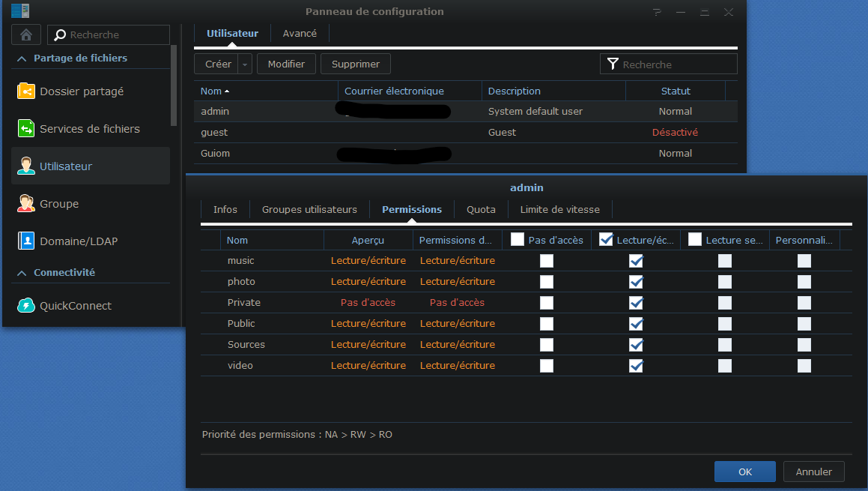This screenshot has height=491, width=868.
Task: Collapse the Partage de fichiers section
Action: click(22, 58)
